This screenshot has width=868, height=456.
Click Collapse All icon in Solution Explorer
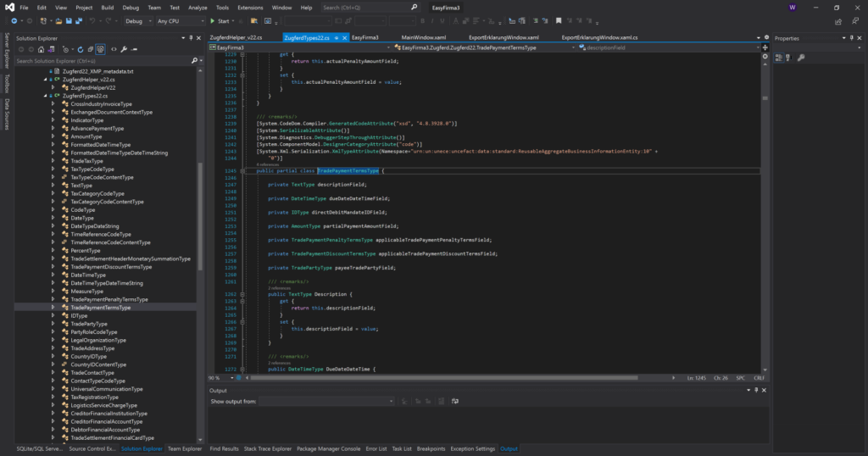coord(90,49)
